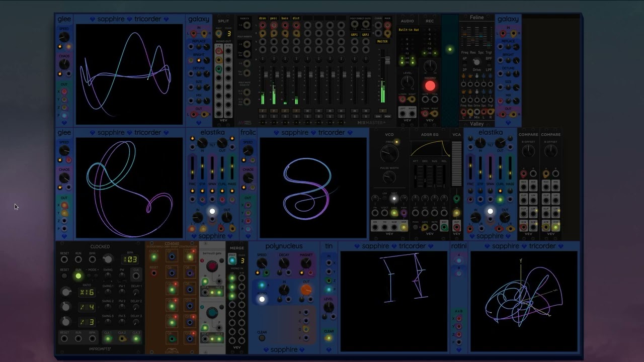Adjust the SPEED knob on top glee
This screenshot has width=644, height=362.
tap(64, 37)
